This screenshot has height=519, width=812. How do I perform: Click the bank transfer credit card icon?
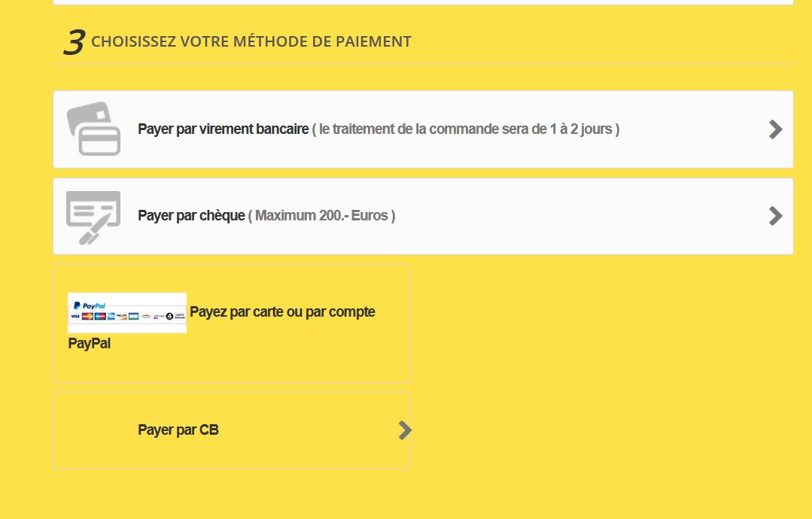click(x=94, y=129)
